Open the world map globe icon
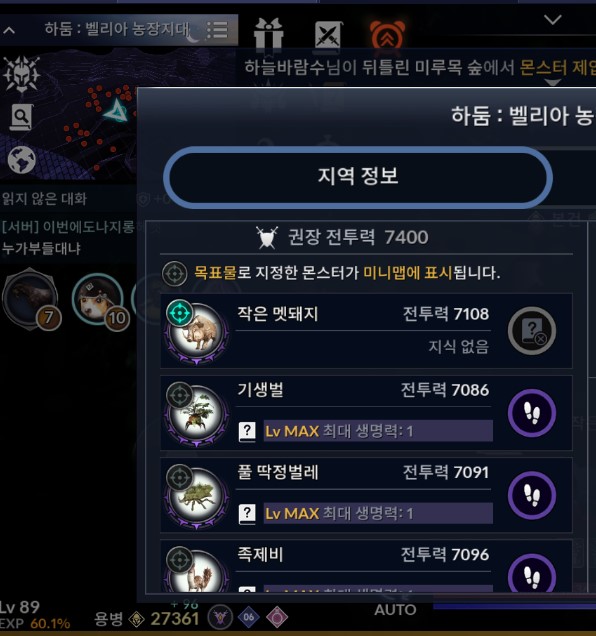Image resolution: width=596 pixels, height=636 pixels. (x=22, y=159)
